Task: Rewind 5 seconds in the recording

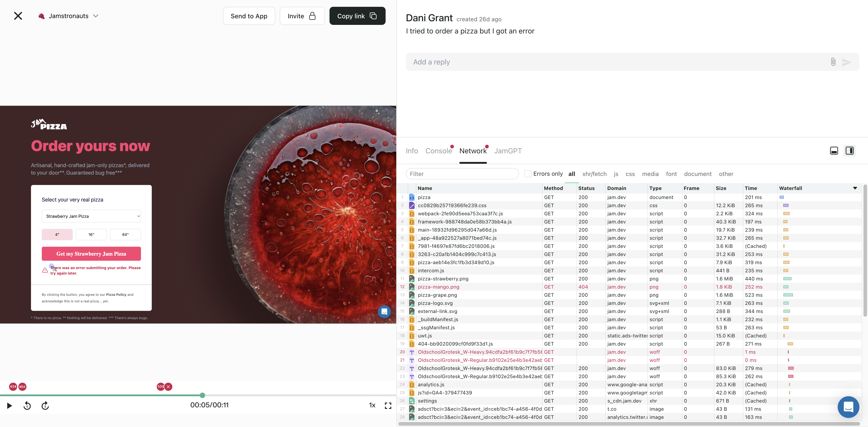Action: coord(27,406)
